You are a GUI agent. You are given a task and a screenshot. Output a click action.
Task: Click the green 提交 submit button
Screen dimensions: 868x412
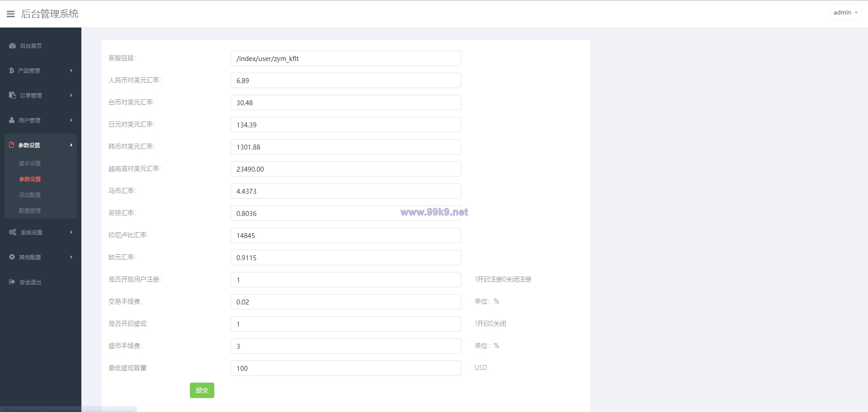click(x=202, y=390)
